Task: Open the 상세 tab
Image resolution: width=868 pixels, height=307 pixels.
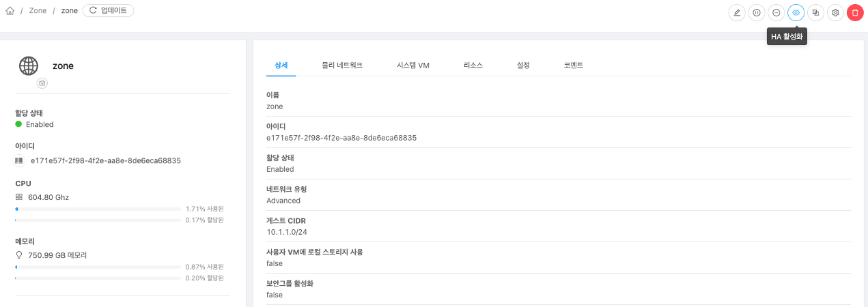Action: [x=281, y=65]
